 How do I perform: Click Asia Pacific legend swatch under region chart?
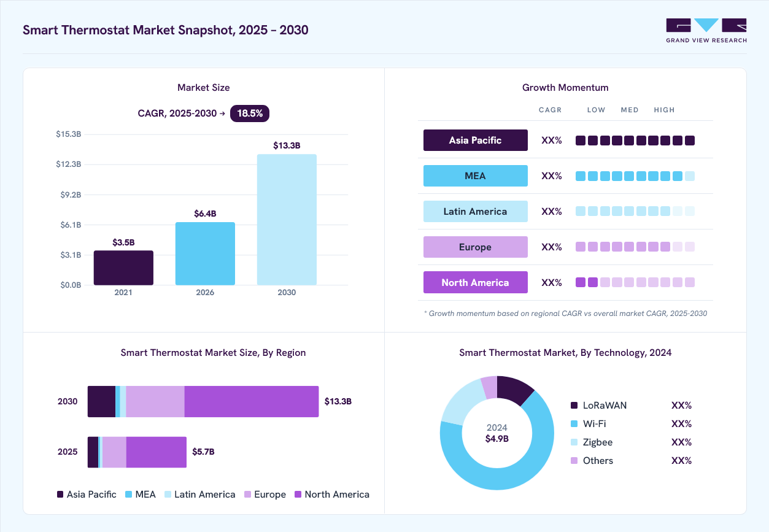click(60, 495)
